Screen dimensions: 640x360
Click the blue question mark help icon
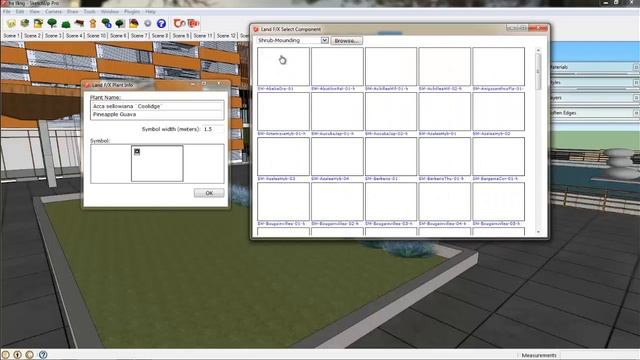[161, 24]
